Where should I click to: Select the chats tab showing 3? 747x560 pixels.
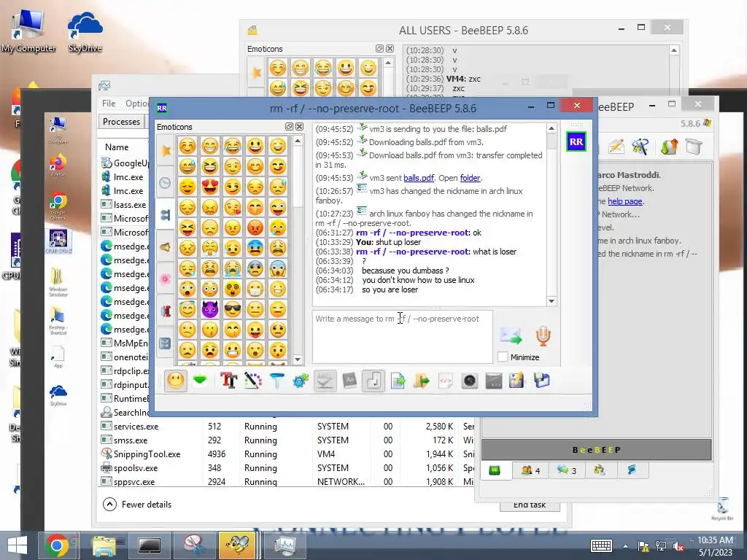click(x=566, y=470)
